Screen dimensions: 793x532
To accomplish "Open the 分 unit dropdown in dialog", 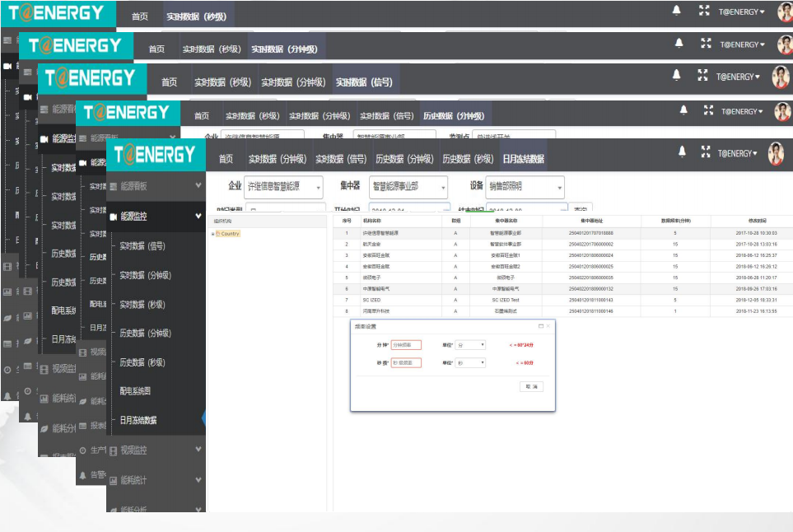I will point(471,345).
